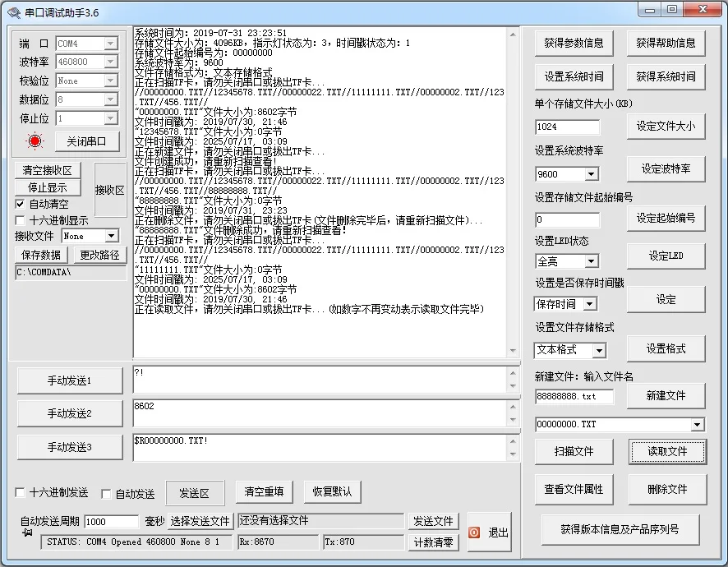Click the 设定LED button
Screen dimensions: 728x567
tap(666, 256)
